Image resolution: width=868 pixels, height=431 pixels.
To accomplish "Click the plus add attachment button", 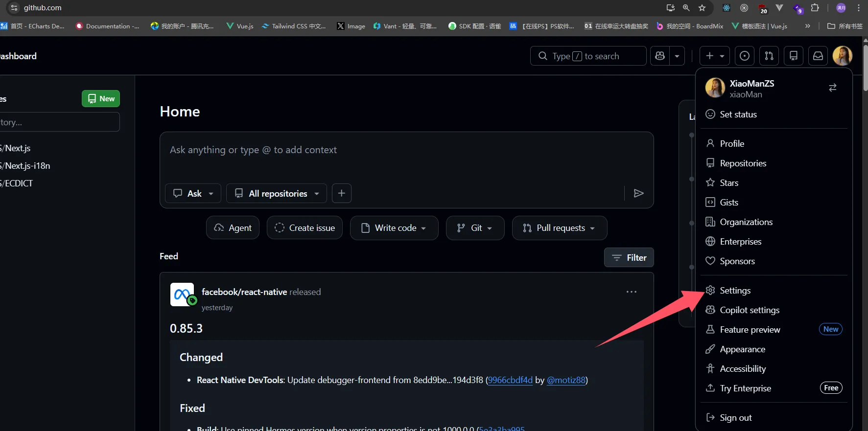I will [x=342, y=193].
